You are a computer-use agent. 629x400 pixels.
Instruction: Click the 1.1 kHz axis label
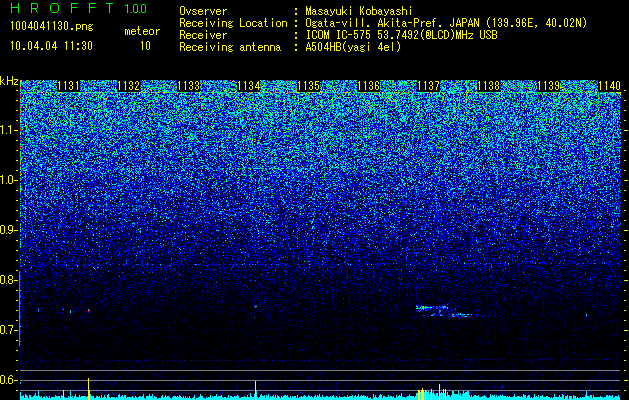pyautogui.click(x=8, y=130)
